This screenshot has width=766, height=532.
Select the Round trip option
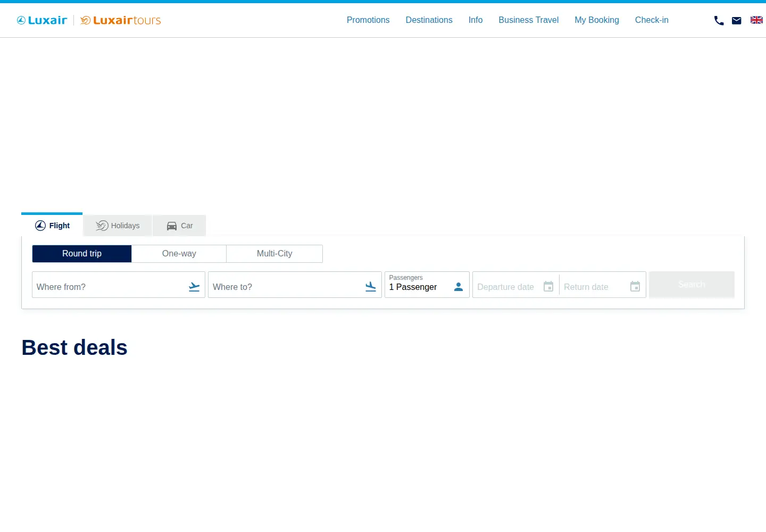(82, 254)
